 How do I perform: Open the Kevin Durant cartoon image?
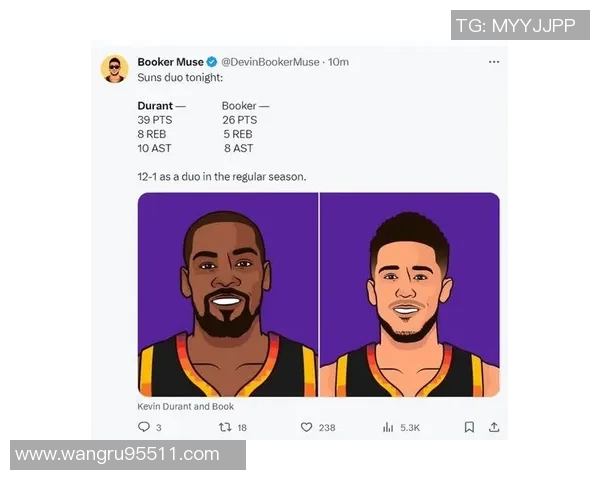[x=228, y=295]
